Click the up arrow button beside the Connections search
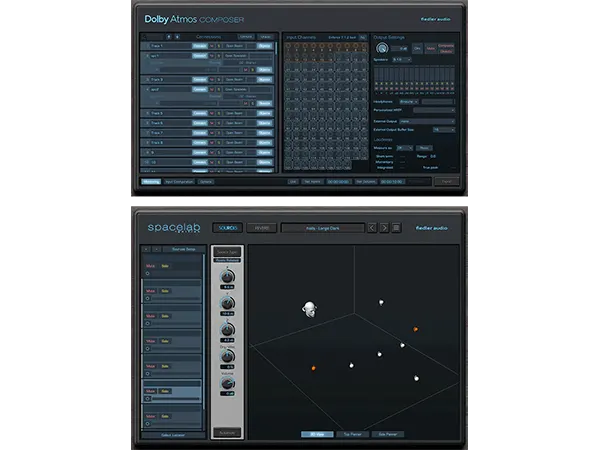600x450 pixels. [x=169, y=37]
